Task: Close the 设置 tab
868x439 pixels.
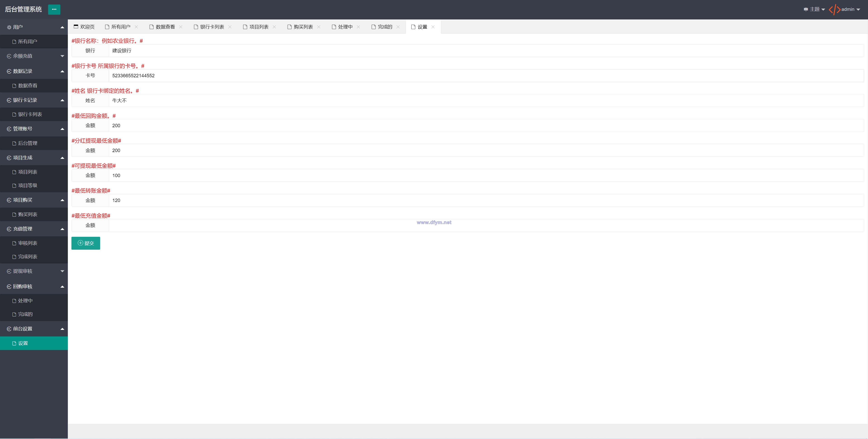Action: click(433, 27)
